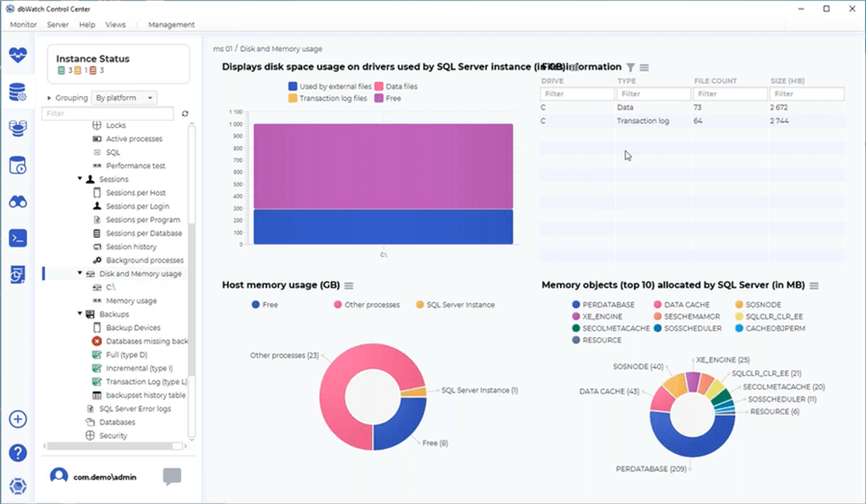Image resolution: width=866 pixels, height=504 pixels.
Task: Click the Backup Devices icon
Action: coord(96,328)
